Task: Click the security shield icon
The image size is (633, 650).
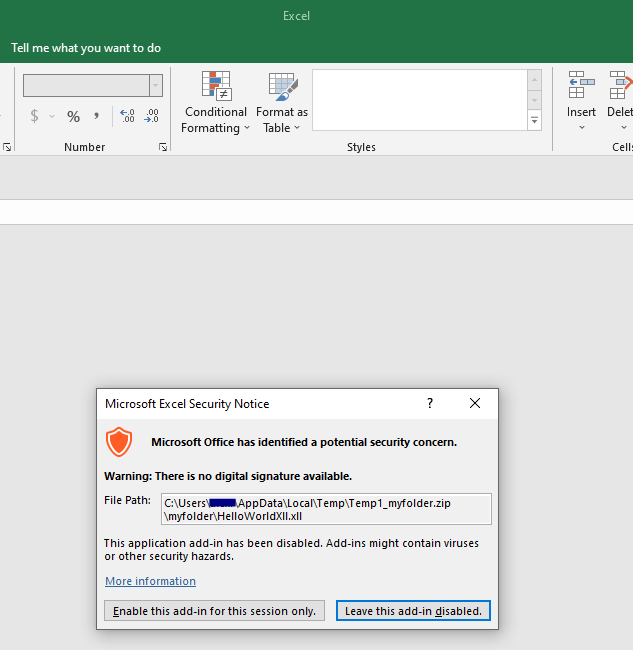Action: 119,442
